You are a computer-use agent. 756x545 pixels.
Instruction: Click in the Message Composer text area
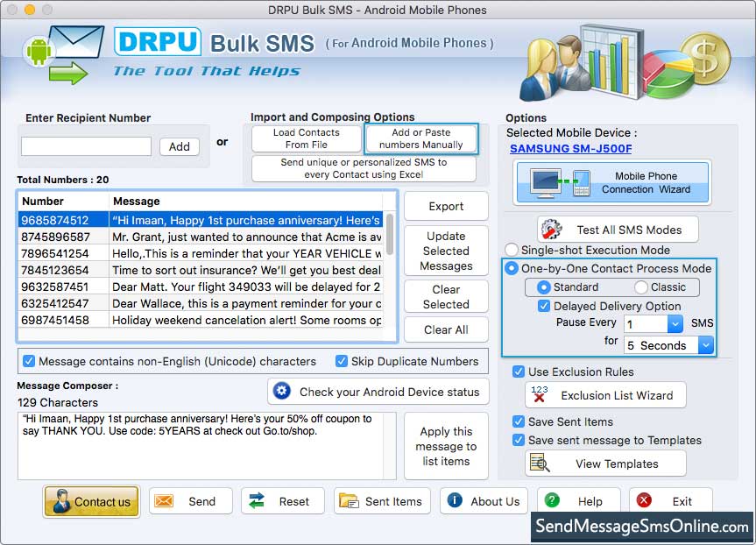pyautogui.click(x=207, y=446)
